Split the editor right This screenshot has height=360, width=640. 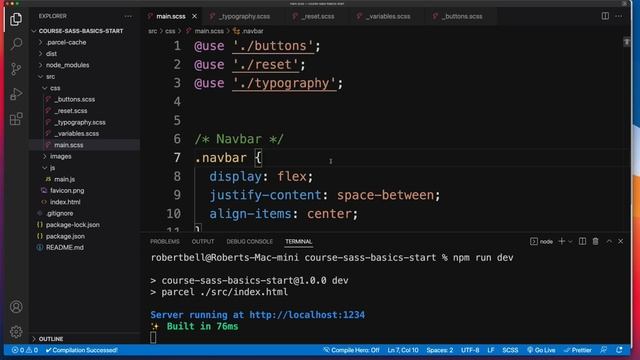pos(605,16)
